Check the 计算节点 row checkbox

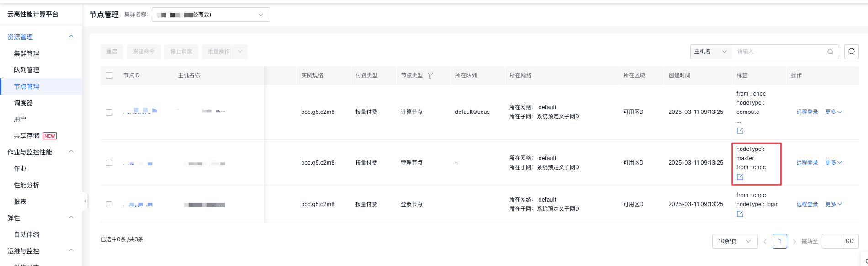pyautogui.click(x=109, y=112)
